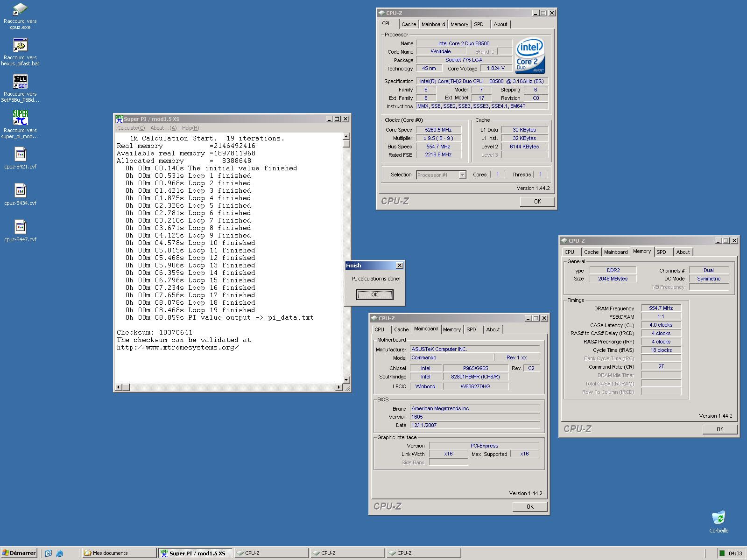Viewport: 747px width, 560px height.
Task: Open the Calculate menu in Super PI
Action: tap(131, 128)
